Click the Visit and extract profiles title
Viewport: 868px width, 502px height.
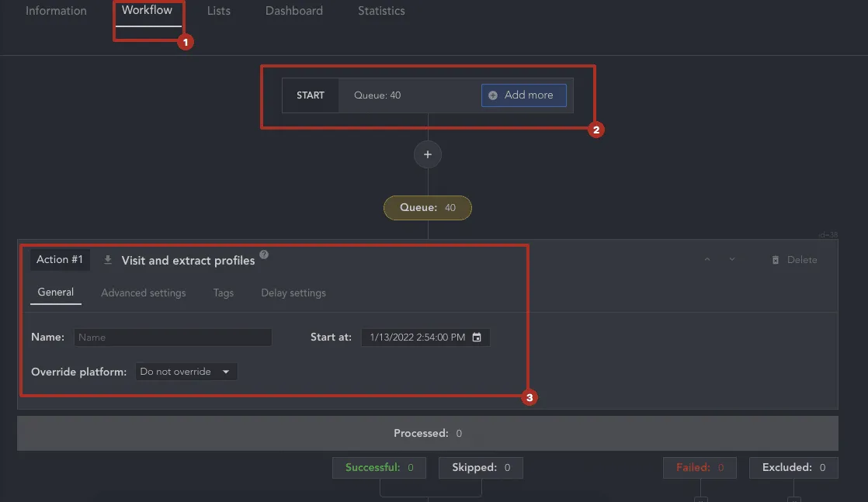[188, 260]
